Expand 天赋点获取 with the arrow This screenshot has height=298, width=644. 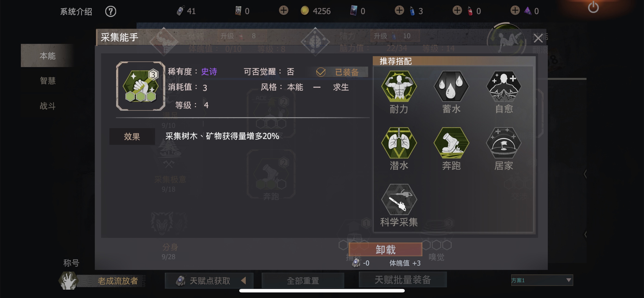[243, 281]
